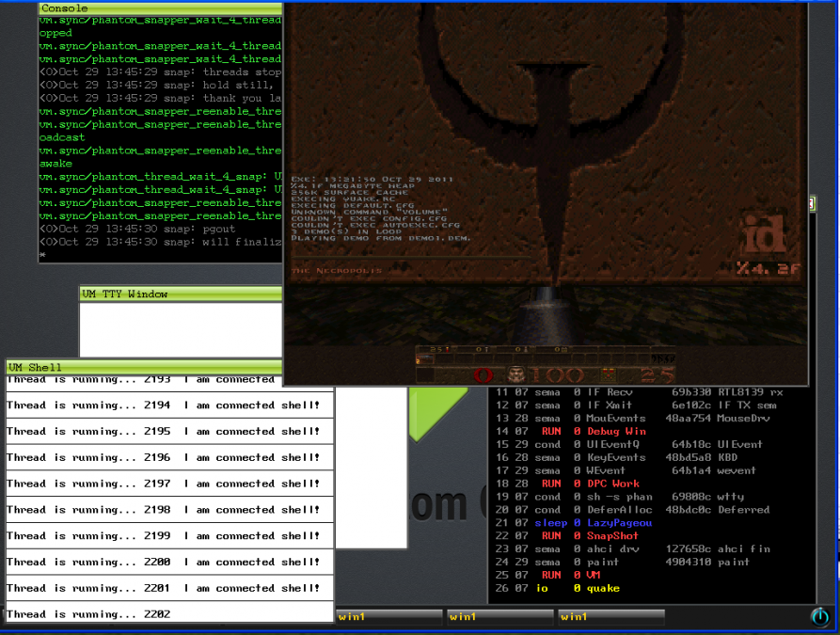Click the Quake status bar face portrait
Screen dimensions: 840x635
[516, 374]
